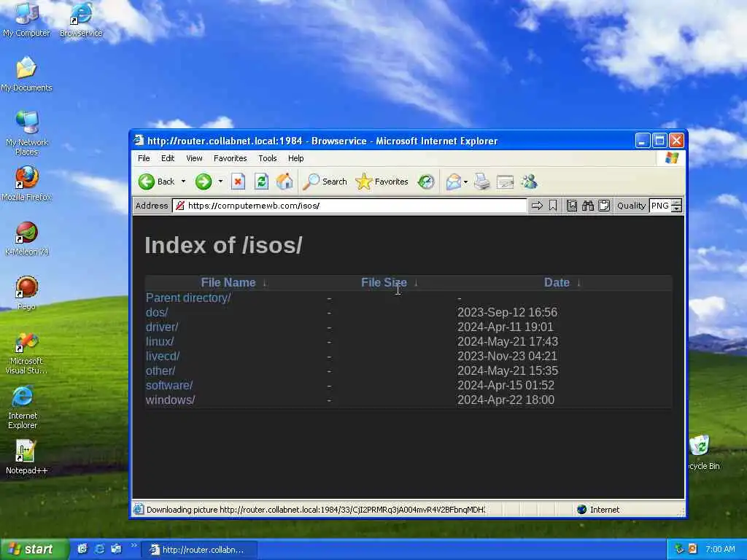Open the driver/ folder link
This screenshot has height=560, width=747.
[x=162, y=327]
